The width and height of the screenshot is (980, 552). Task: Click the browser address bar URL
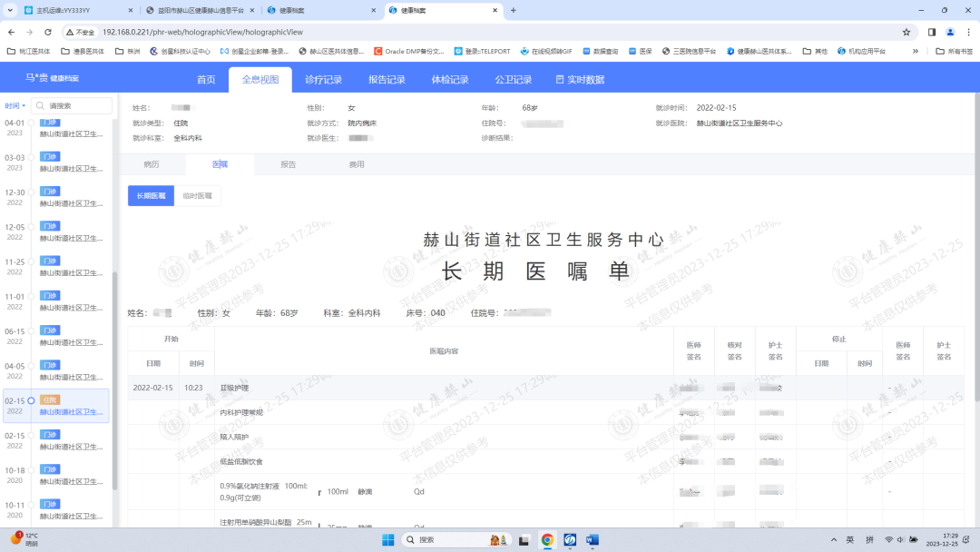coord(202,32)
